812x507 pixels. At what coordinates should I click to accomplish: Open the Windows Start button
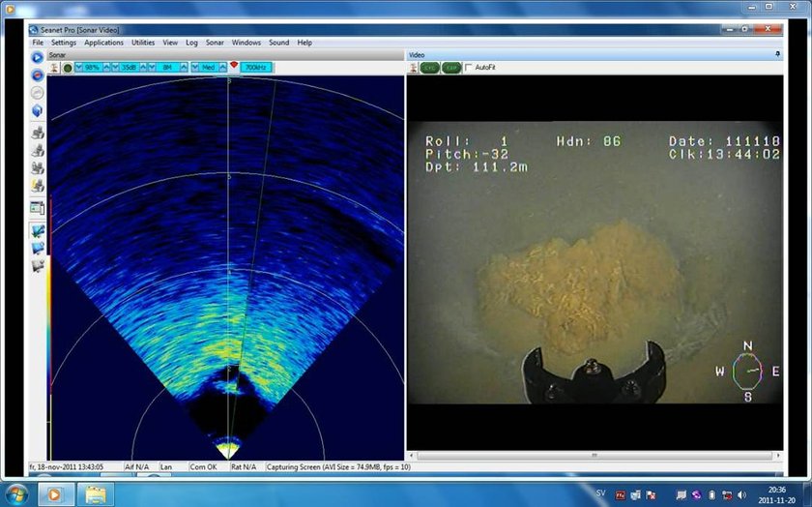click(x=17, y=494)
